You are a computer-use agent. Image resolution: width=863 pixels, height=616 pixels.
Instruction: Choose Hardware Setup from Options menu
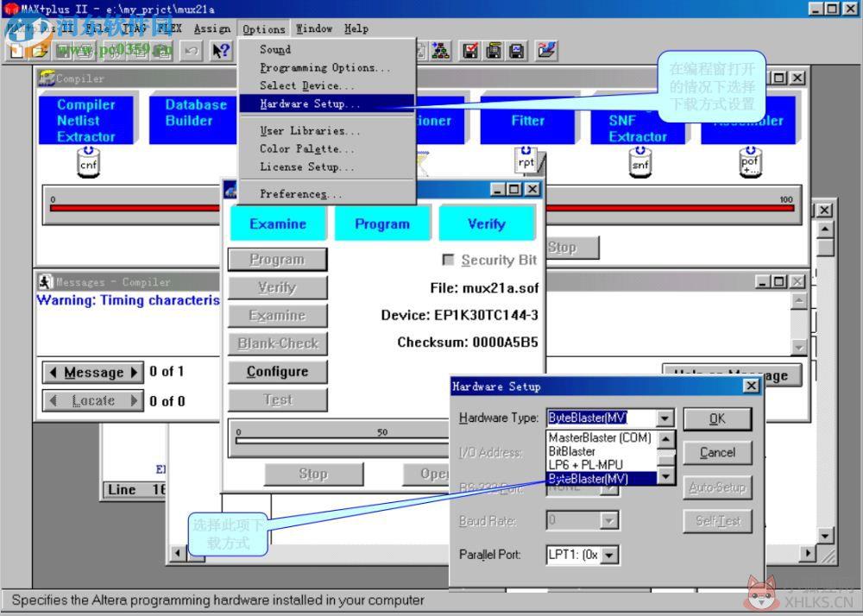pyautogui.click(x=326, y=104)
